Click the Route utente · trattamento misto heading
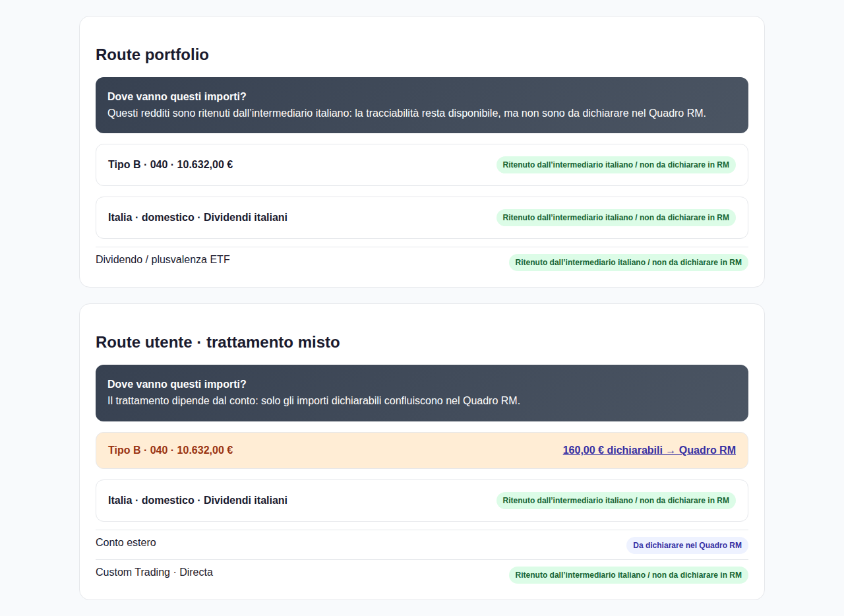844x616 pixels. pyautogui.click(x=218, y=342)
